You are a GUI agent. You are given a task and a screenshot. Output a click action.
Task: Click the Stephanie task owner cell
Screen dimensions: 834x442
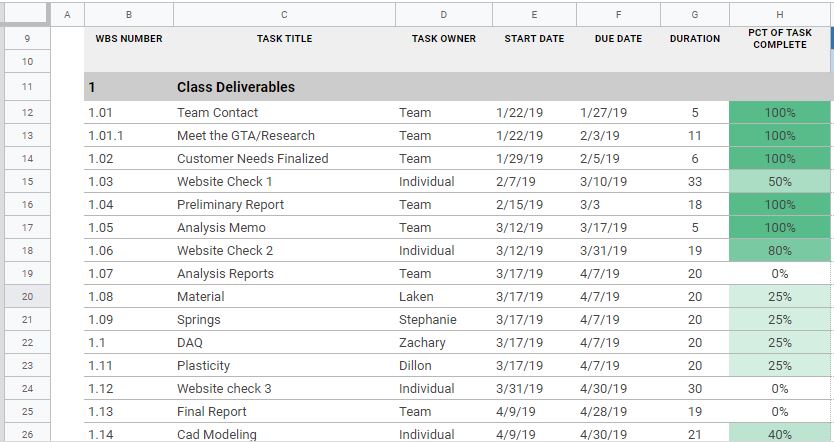click(444, 320)
